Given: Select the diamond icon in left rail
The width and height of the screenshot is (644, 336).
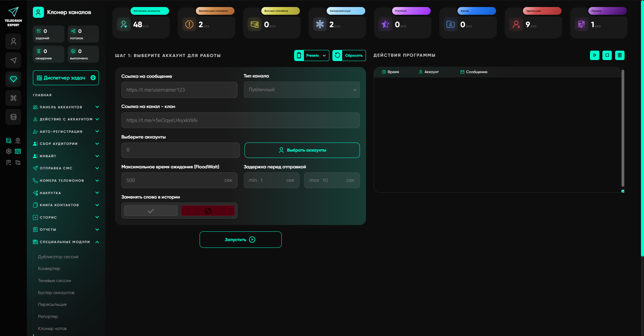Looking at the screenshot, I should (x=13, y=79).
